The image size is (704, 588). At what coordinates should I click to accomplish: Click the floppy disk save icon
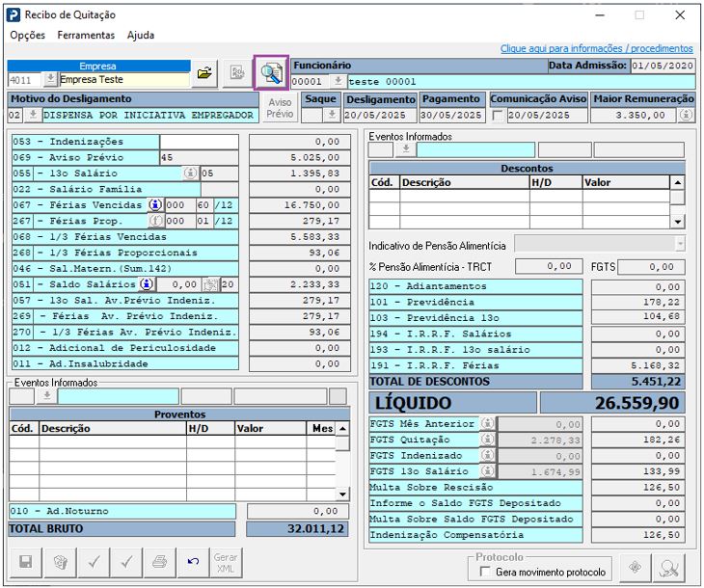[26, 562]
